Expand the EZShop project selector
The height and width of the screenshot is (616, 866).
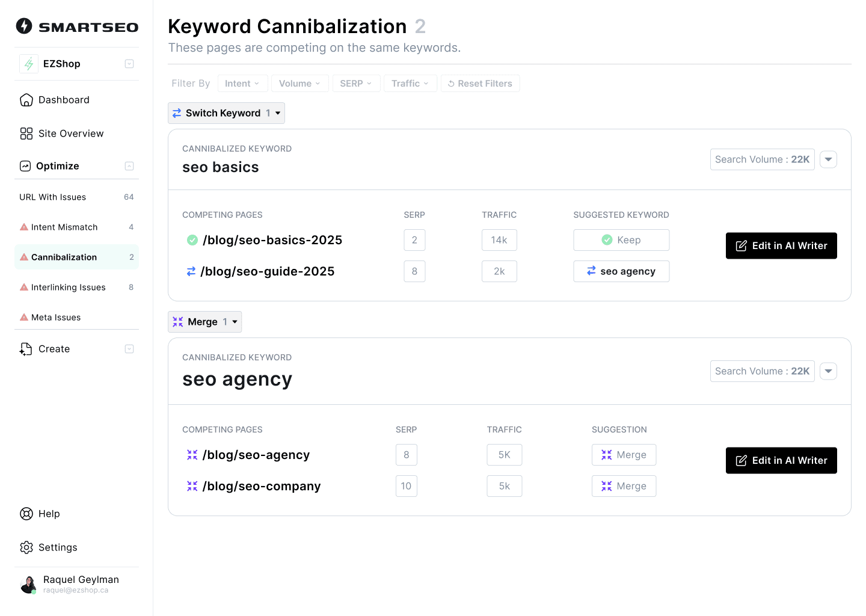point(129,64)
